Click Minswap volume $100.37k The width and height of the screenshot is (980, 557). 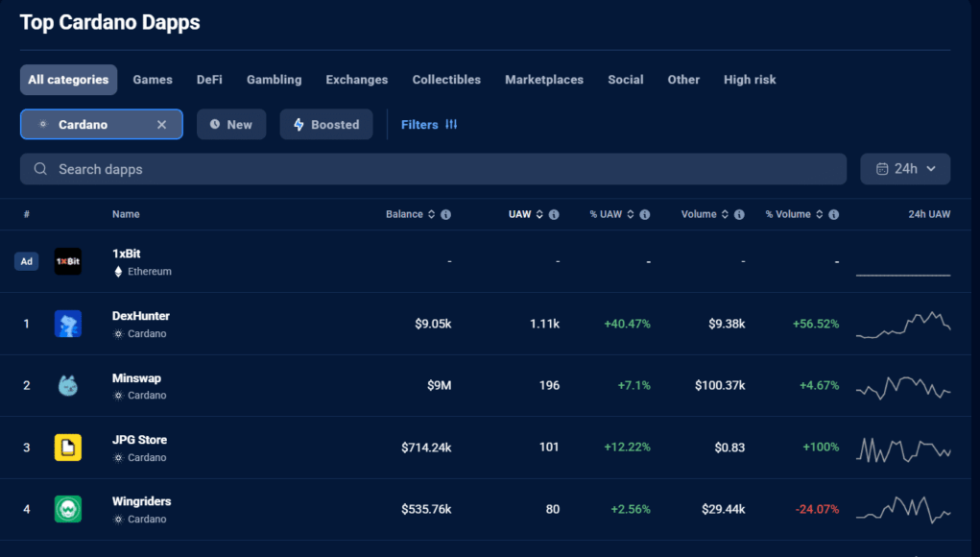(720, 386)
